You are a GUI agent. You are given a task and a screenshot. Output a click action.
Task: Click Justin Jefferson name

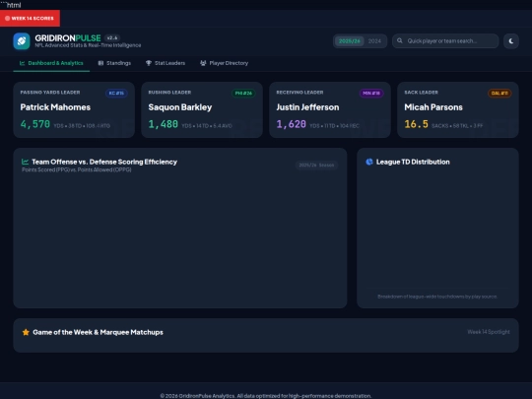(307, 107)
